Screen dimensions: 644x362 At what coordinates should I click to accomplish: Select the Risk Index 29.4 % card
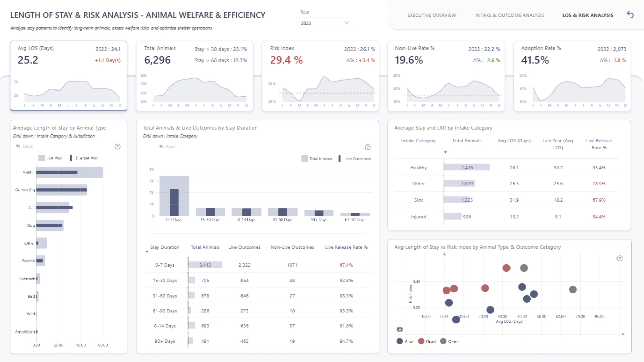click(x=320, y=76)
